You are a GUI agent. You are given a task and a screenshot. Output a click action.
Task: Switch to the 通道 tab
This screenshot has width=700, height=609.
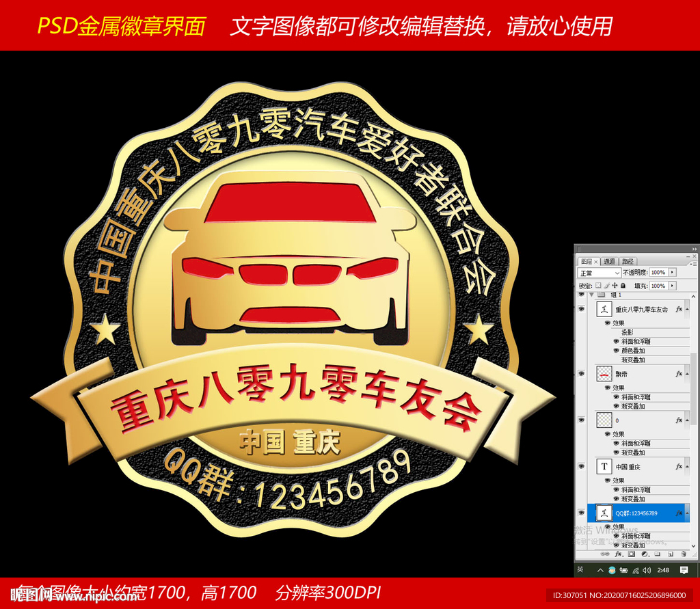(609, 262)
